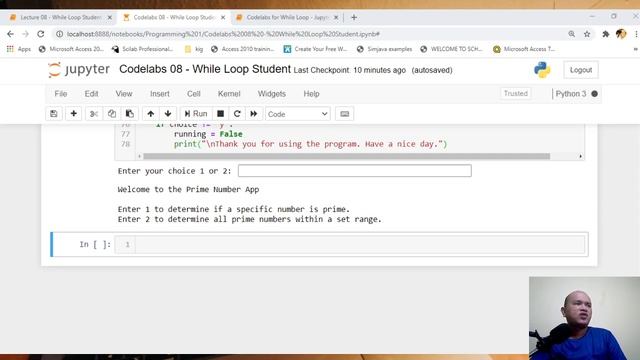
Task: Click the Logout button
Action: point(581,70)
